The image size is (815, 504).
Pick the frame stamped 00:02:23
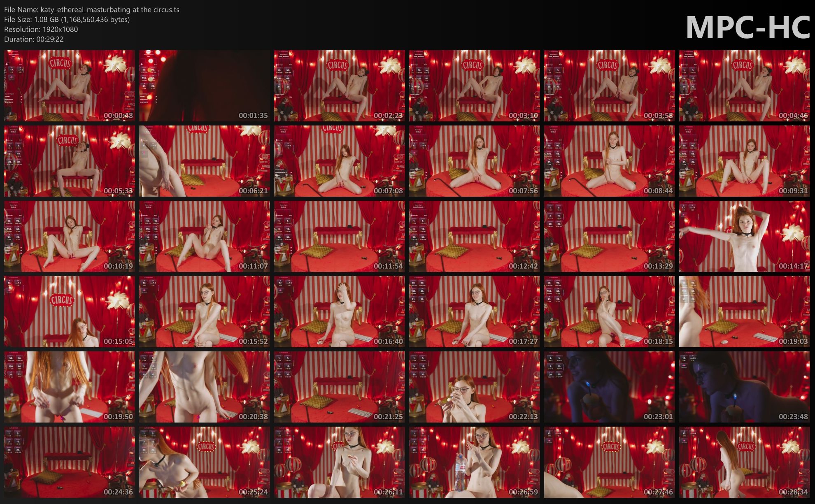click(x=340, y=86)
